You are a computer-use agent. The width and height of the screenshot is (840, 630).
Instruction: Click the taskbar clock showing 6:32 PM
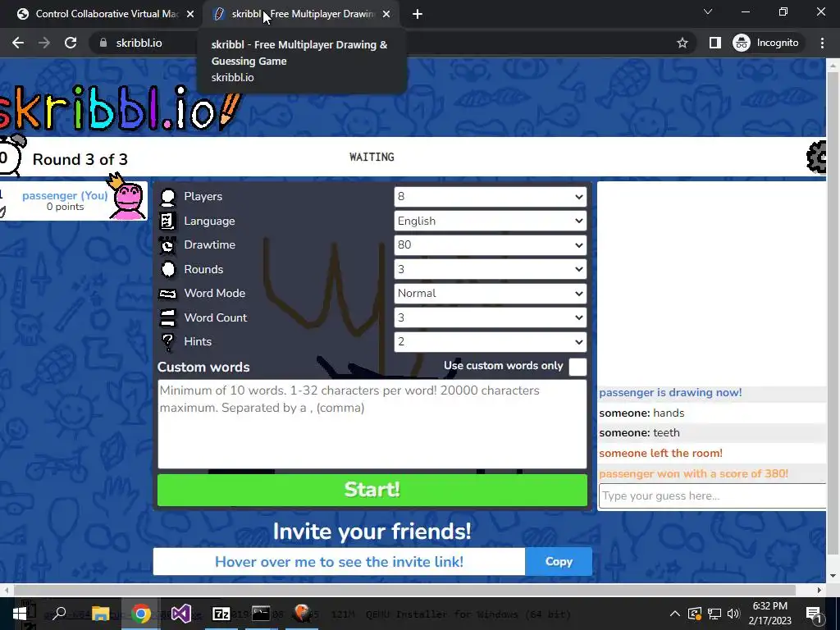pos(769,614)
